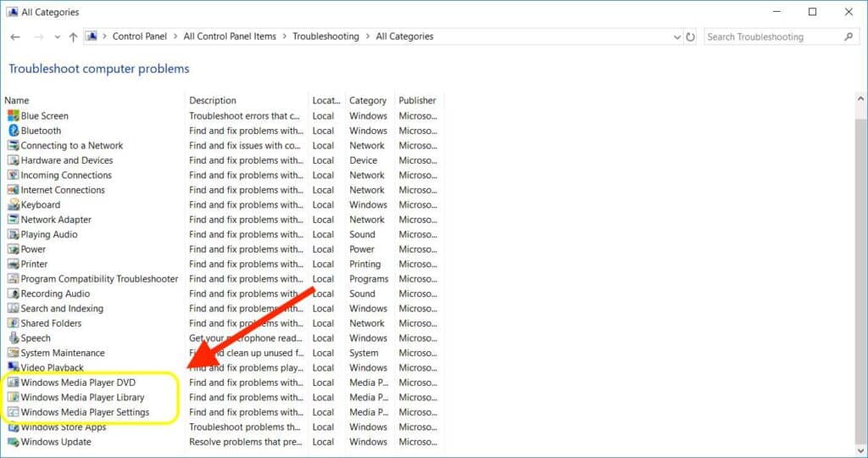Sort by the Location column header

point(326,100)
